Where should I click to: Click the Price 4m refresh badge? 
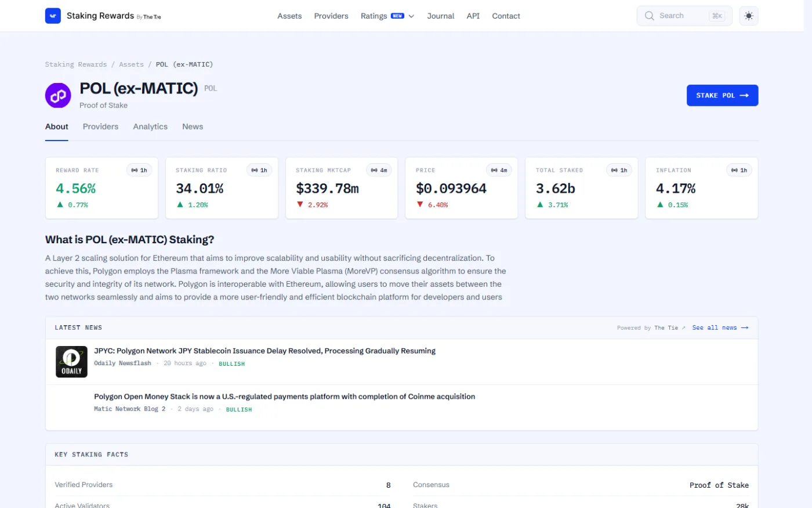click(499, 170)
